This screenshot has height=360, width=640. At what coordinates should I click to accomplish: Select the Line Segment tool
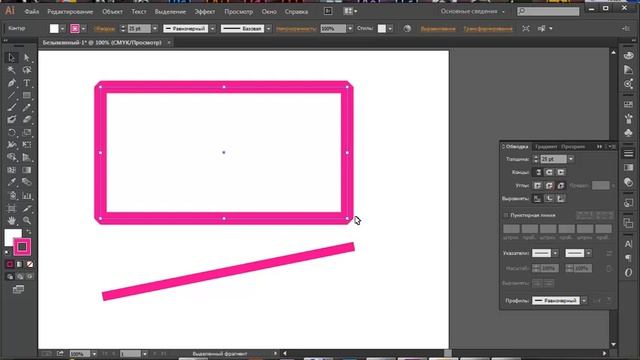(11, 96)
